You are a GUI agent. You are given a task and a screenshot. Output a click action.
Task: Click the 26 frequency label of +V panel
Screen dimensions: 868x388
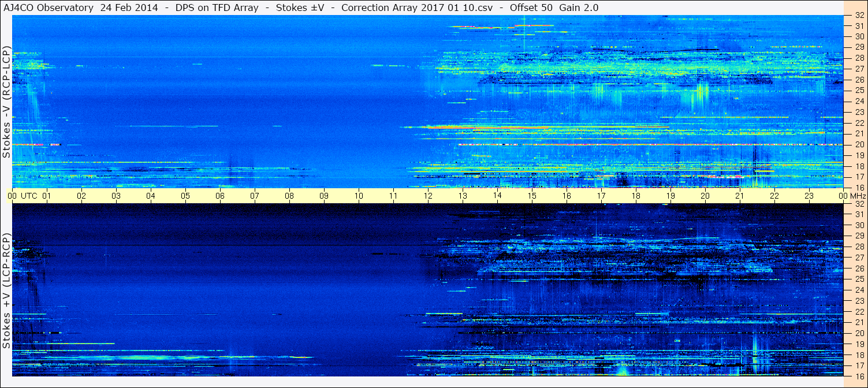(859, 268)
